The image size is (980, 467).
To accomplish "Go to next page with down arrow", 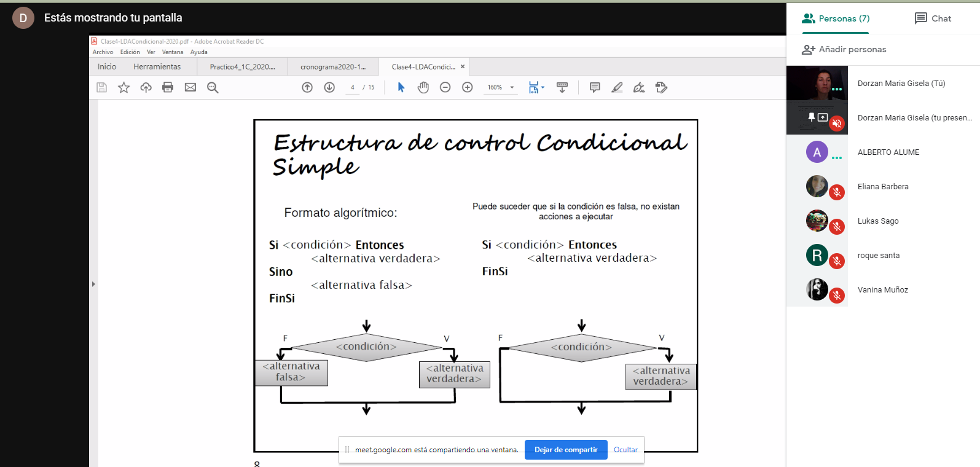I will (x=329, y=87).
